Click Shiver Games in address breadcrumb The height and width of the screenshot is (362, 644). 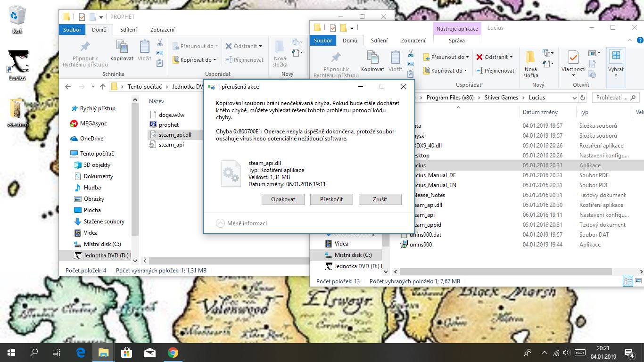coord(501,98)
